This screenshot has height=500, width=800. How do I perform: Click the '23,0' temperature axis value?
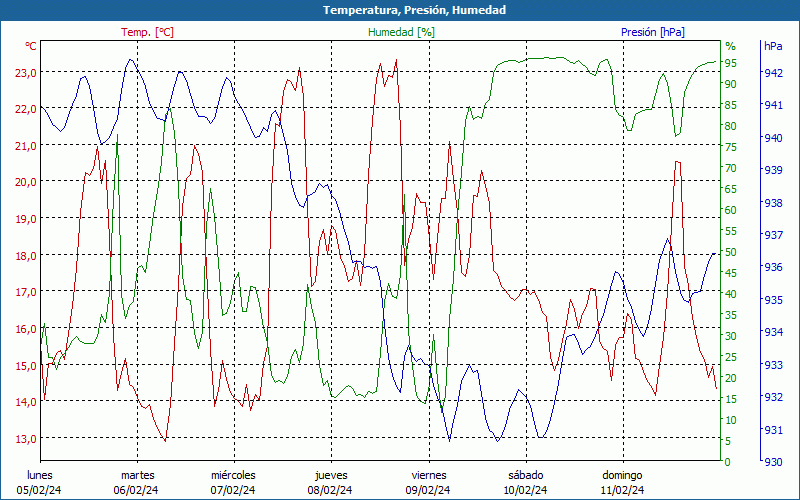pos(26,72)
